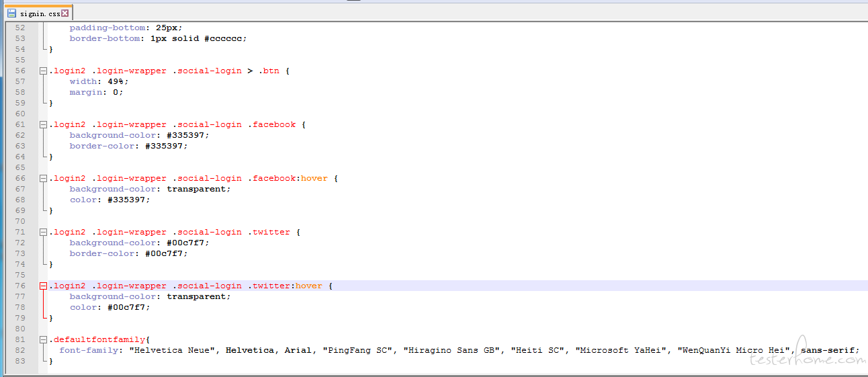Image resolution: width=868 pixels, height=377 pixels.
Task: Collapse the fold marker on line 56
Action: (x=43, y=71)
